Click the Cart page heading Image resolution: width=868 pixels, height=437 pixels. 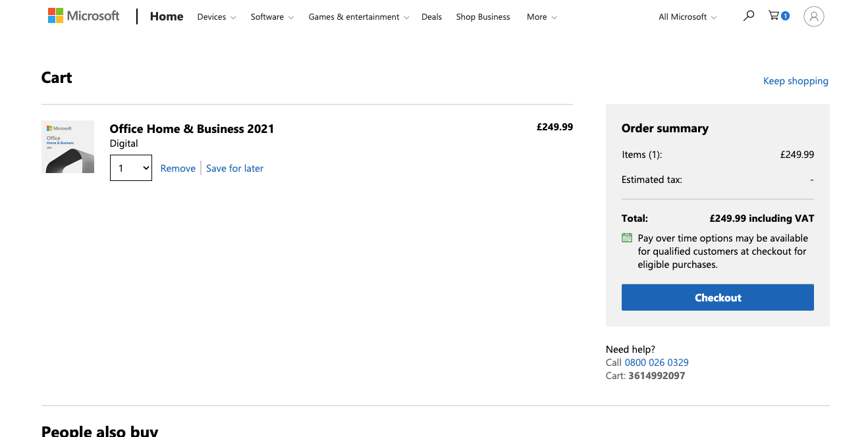(57, 78)
